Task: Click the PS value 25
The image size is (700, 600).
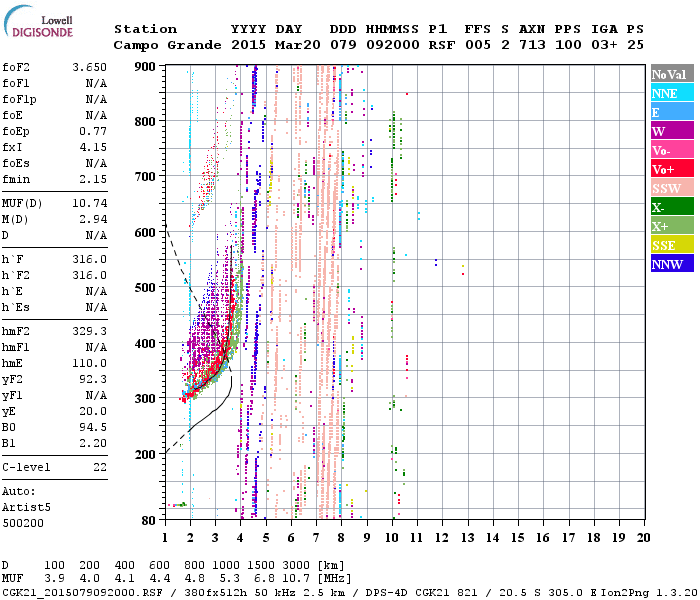Action: 635,45
